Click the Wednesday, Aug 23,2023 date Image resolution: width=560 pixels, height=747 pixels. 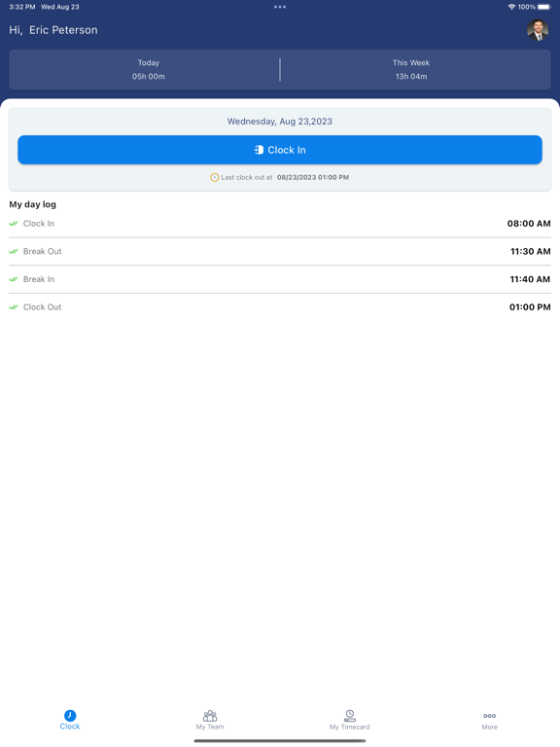coord(280,122)
